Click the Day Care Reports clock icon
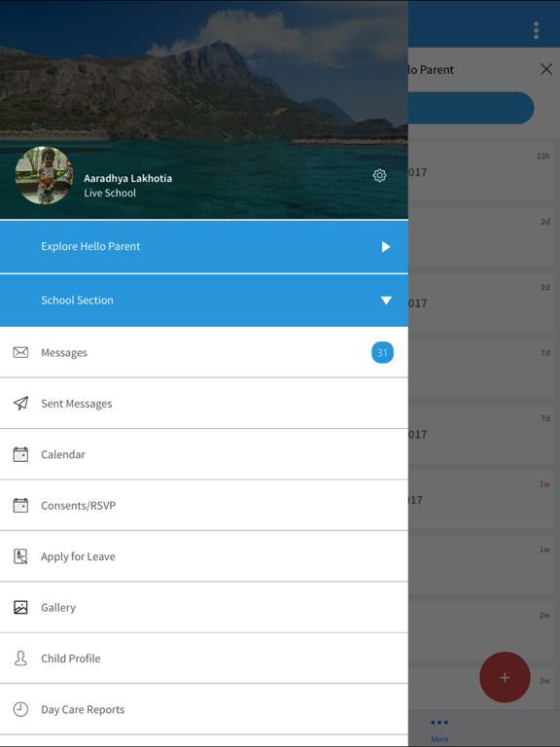Viewport: 560px width, 747px height. [x=20, y=709]
